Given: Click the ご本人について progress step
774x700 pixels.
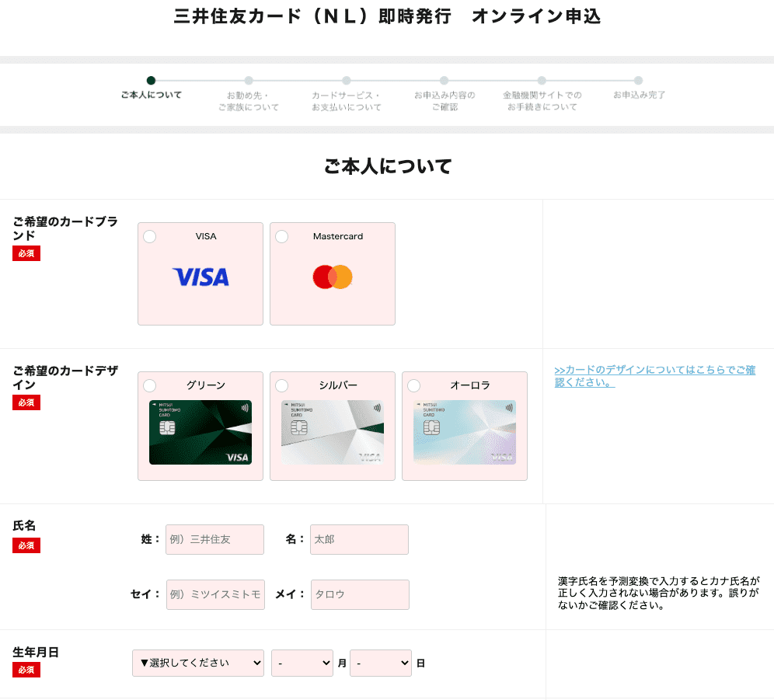Looking at the screenshot, I should click(x=151, y=89).
